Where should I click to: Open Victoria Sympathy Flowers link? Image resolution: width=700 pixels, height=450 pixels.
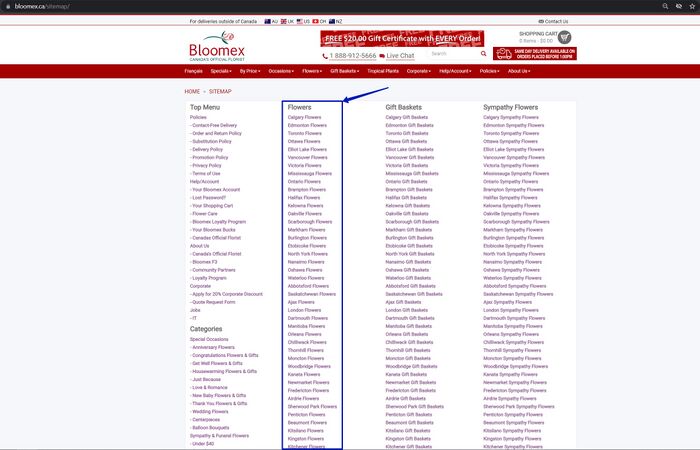click(x=511, y=166)
